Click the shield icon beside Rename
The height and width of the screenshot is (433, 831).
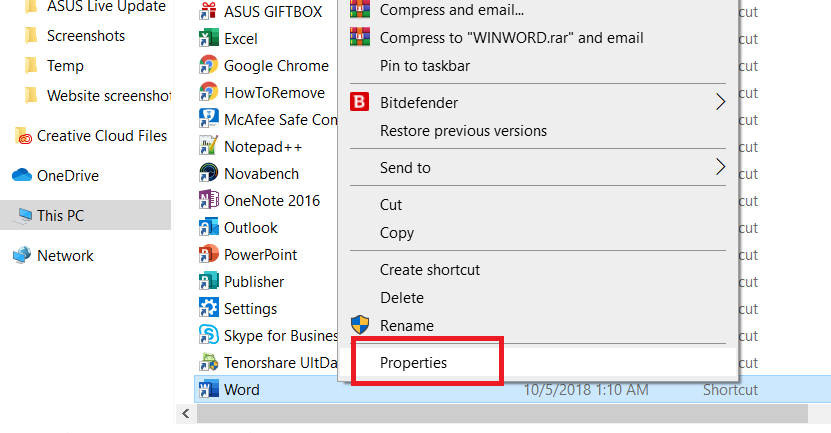coord(360,325)
